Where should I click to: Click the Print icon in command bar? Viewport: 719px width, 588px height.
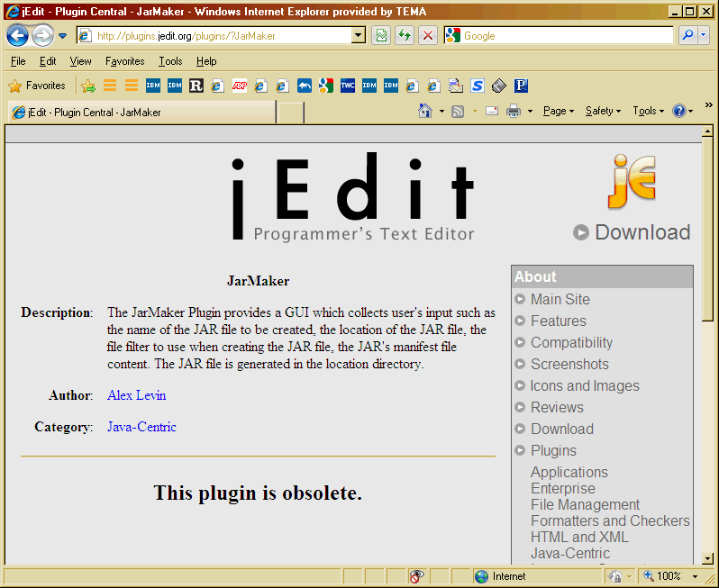tap(514, 111)
